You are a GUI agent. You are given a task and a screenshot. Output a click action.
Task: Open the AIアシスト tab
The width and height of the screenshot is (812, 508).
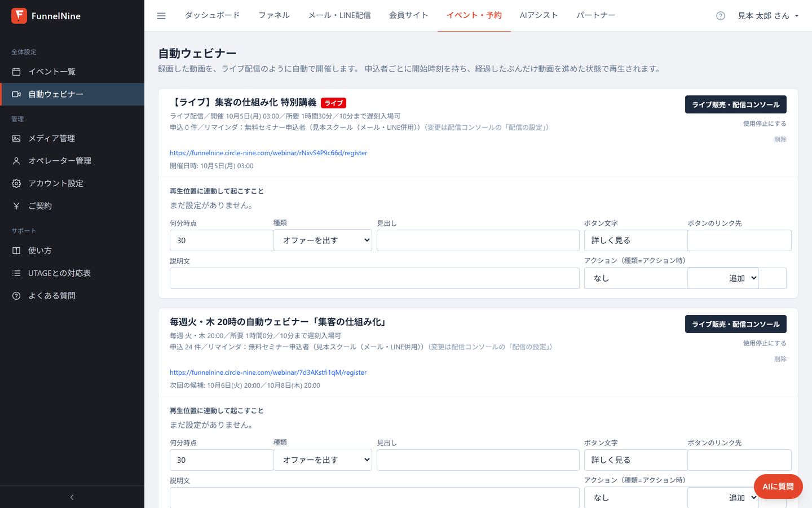pyautogui.click(x=539, y=15)
